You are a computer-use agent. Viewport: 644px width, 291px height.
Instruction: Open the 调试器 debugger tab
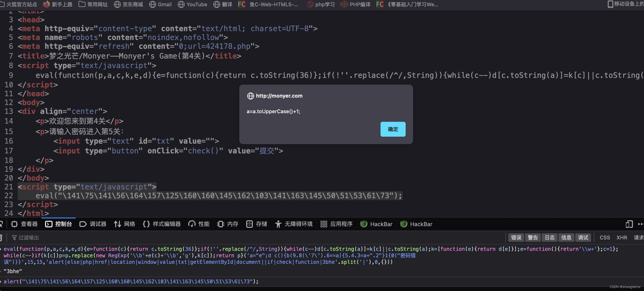[x=93, y=224]
